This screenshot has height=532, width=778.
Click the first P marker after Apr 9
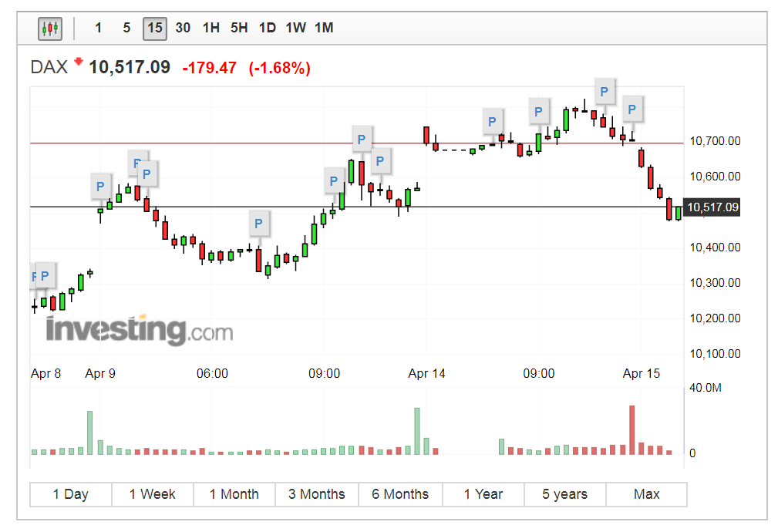coord(99,186)
